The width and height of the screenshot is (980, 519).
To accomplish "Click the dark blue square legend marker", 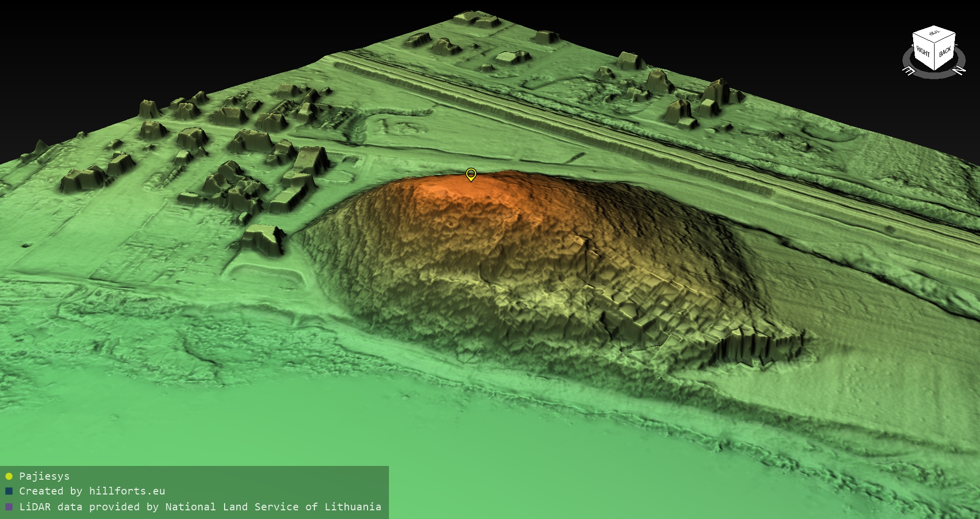I will 9,491.
